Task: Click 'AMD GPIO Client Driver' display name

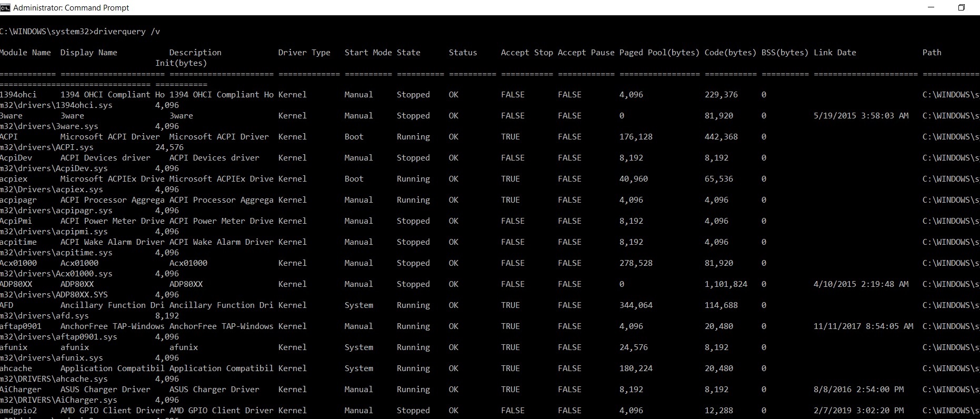Action: [112, 411]
